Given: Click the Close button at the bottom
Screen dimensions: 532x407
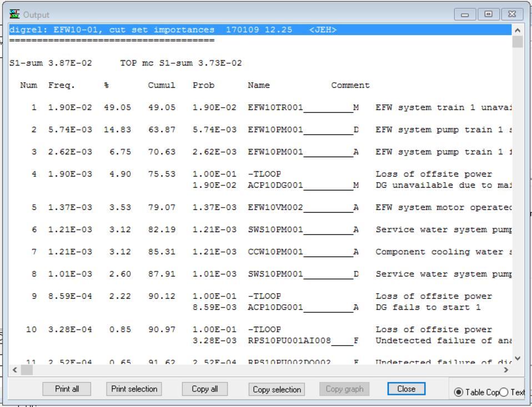Looking at the screenshot, I should pyautogui.click(x=406, y=389).
